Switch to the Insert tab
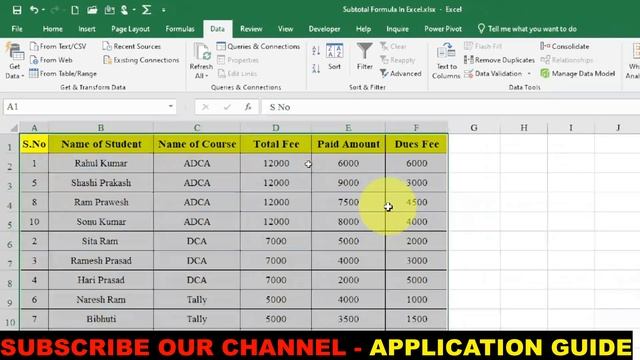Screen dimensions: 640x360 coord(87,29)
